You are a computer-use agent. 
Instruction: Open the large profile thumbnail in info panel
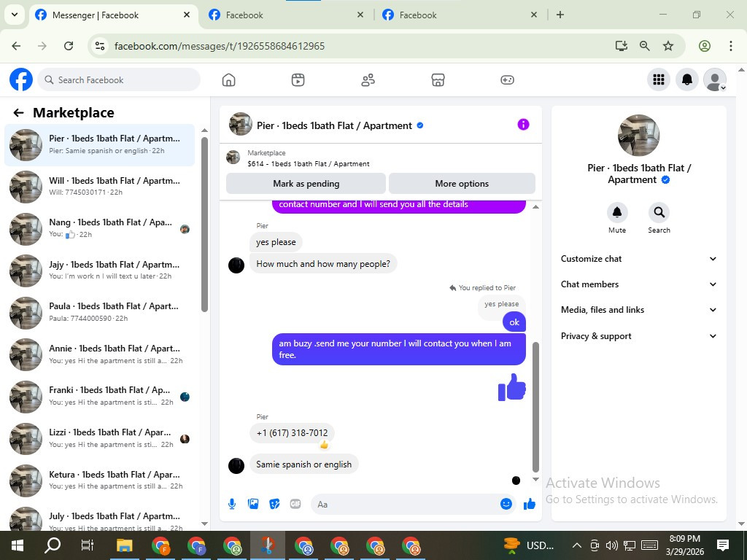(638, 135)
